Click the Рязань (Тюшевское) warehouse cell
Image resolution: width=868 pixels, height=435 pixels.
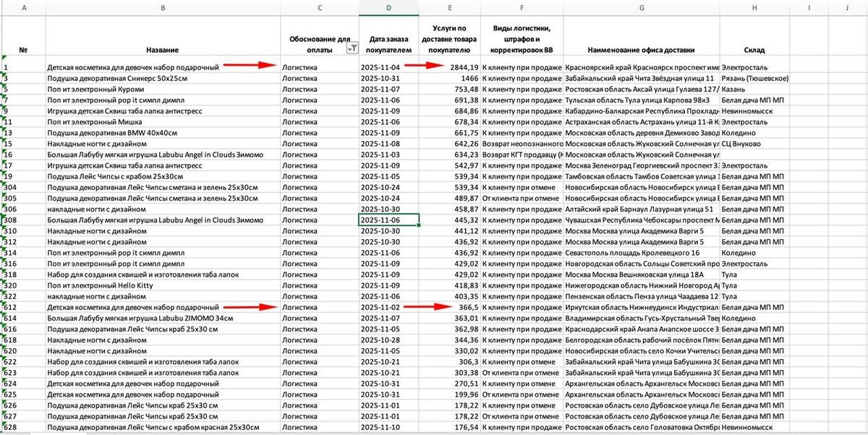pyautogui.click(x=754, y=77)
